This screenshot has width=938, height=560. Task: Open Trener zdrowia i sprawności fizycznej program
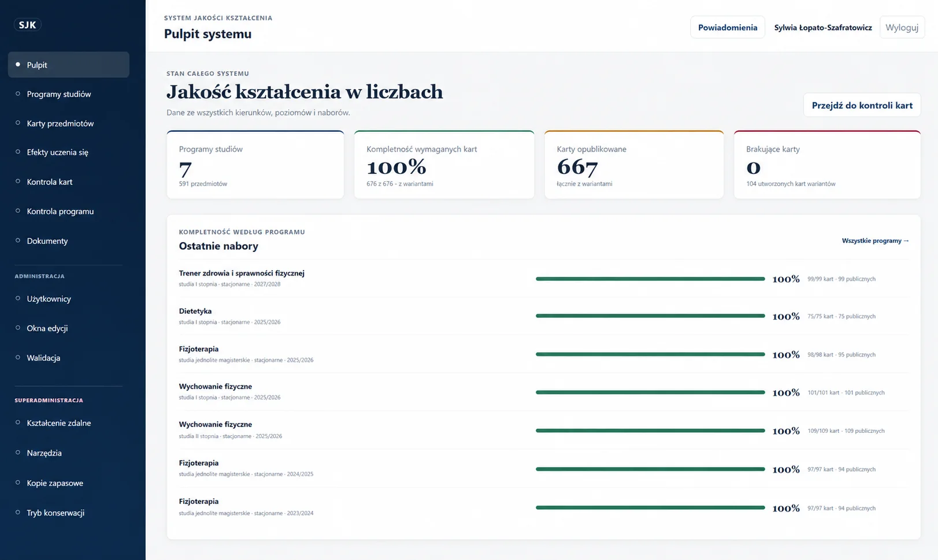pyautogui.click(x=544, y=279)
